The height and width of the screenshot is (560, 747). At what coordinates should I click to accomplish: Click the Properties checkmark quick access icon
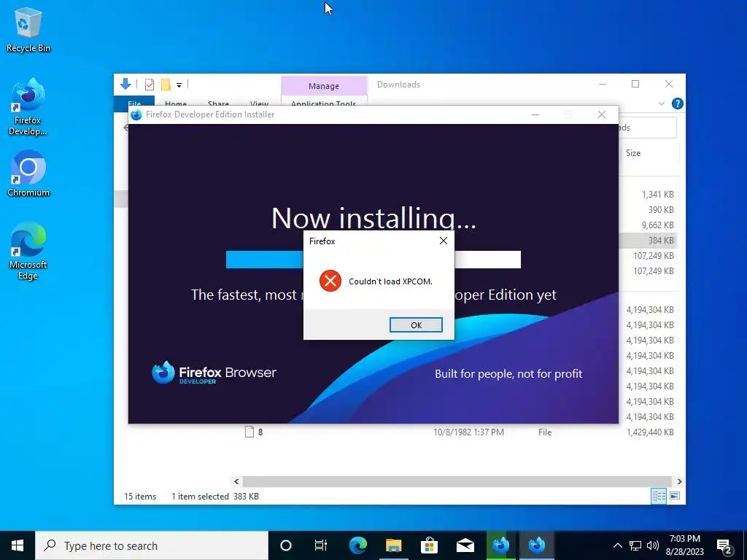(150, 85)
